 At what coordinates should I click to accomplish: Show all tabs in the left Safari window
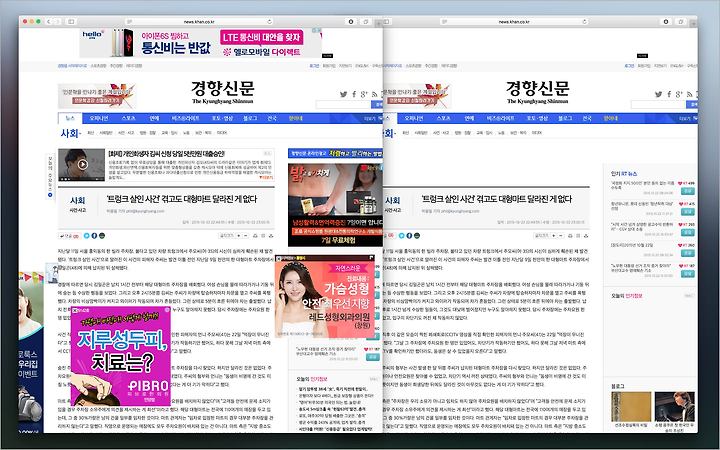(x=366, y=22)
